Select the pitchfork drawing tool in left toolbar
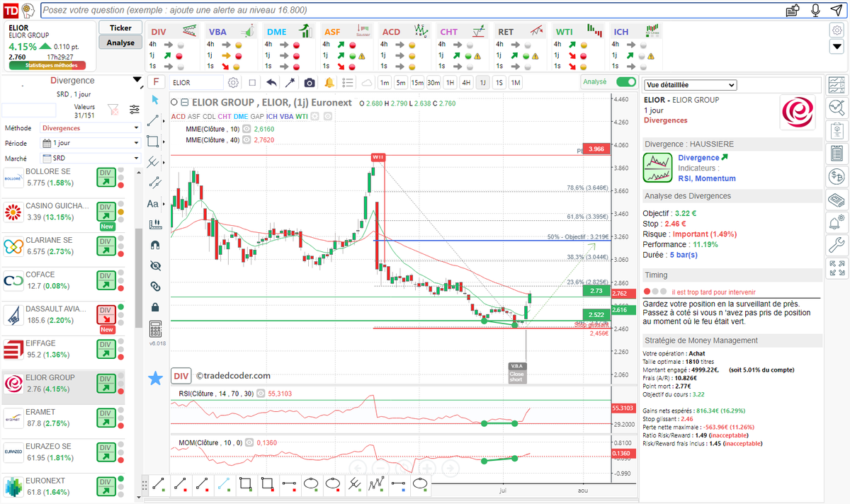The height and width of the screenshot is (504, 850). (154, 162)
